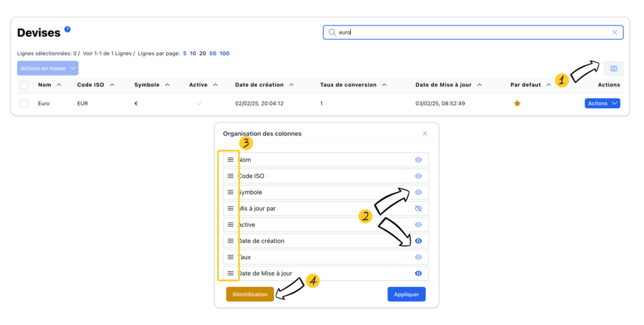644x325 pixels.
Task: Hide the Code ISO column
Action: coord(418,176)
